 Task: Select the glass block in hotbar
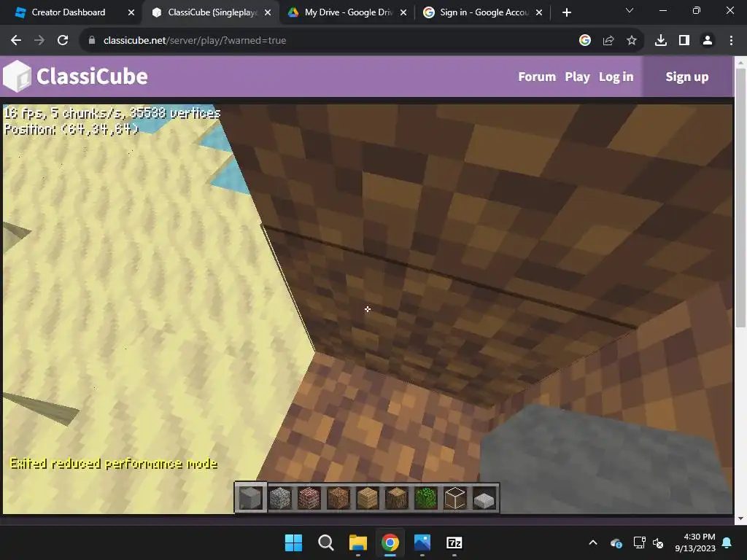point(454,499)
